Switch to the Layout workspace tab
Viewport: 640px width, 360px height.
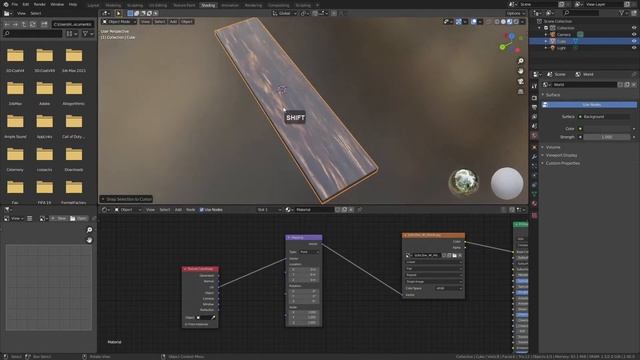tap(93, 5)
